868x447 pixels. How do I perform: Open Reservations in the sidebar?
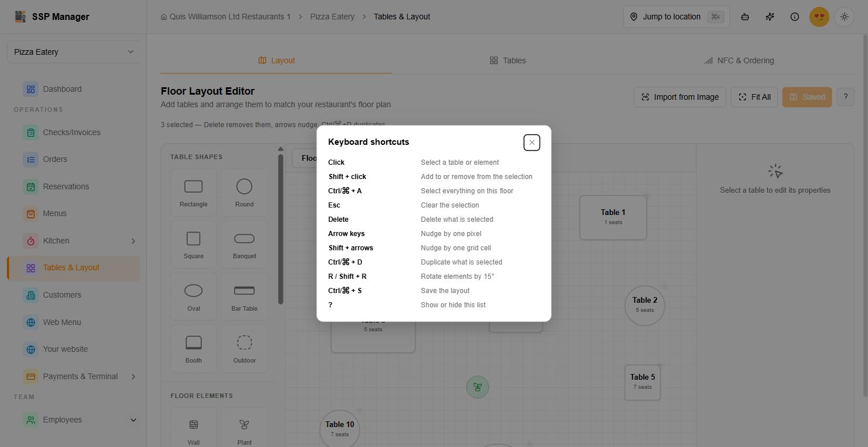pos(74,186)
